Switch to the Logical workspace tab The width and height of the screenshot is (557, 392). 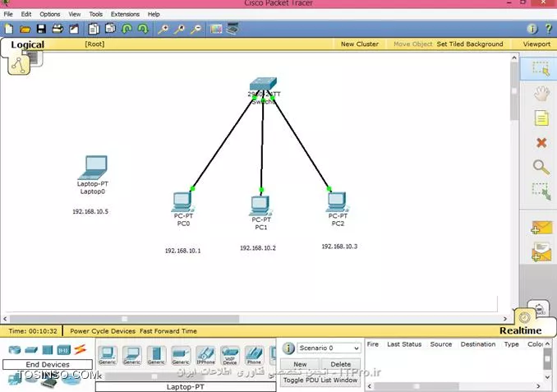(x=27, y=44)
